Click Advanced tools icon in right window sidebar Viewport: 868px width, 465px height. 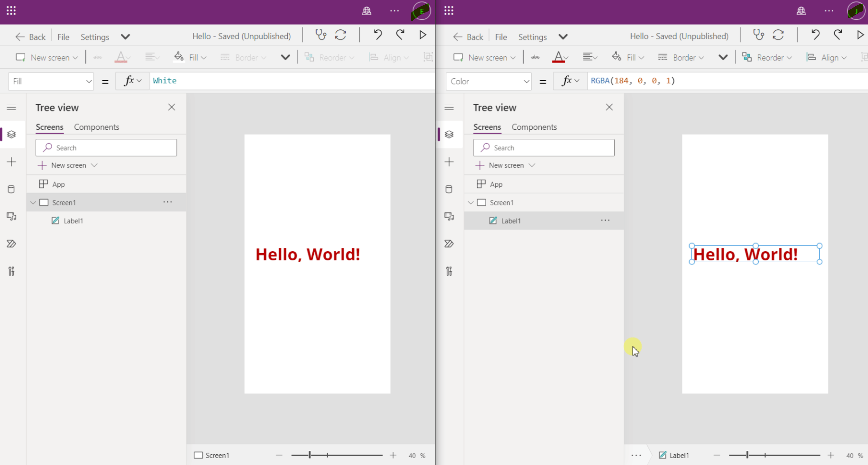(449, 272)
